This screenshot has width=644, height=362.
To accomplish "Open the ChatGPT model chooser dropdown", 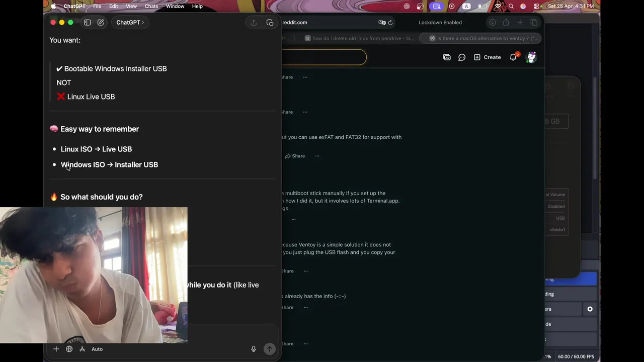I will pyautogui.click(x=130, y=22).
